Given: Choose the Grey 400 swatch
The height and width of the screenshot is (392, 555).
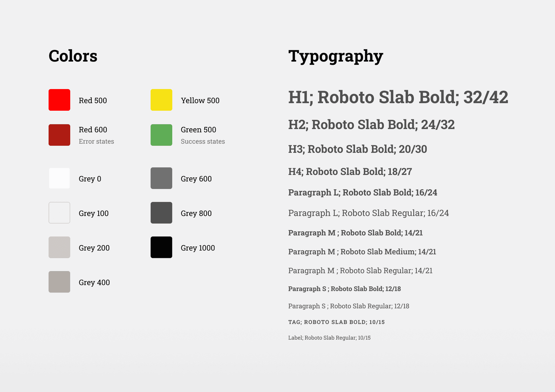Looking at the screenshot, I should (x=59, y=282).
